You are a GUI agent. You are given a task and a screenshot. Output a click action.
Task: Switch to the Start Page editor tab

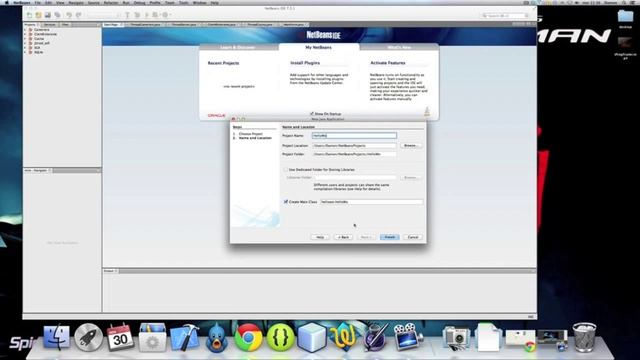coord(112,25)
